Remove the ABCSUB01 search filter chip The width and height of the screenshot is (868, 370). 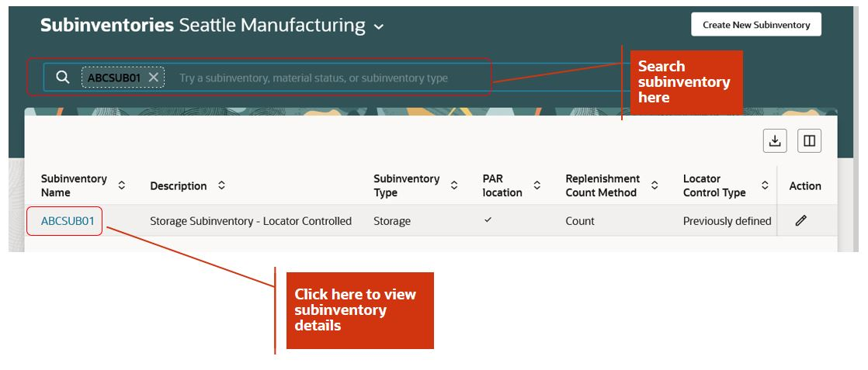pyautogui.click(x=154, y=78)
